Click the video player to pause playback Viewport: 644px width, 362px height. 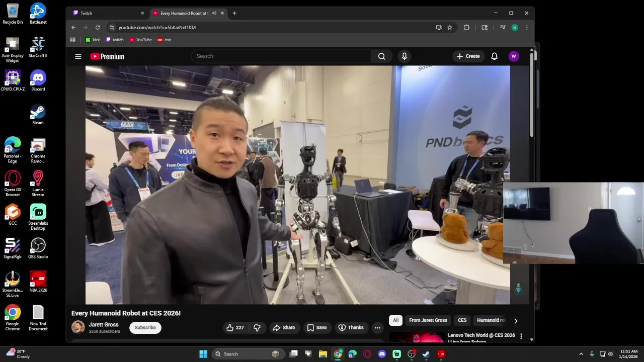[x=297, y=185]
